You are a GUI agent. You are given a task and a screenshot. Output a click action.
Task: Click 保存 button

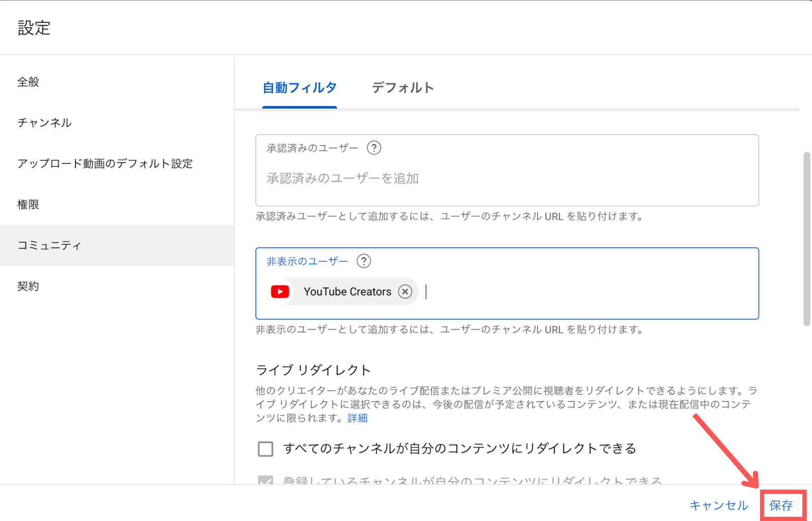pos(781,505)
